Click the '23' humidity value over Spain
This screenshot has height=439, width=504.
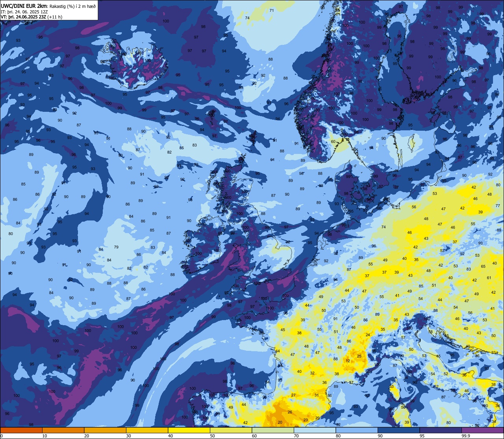click(306, 420)
